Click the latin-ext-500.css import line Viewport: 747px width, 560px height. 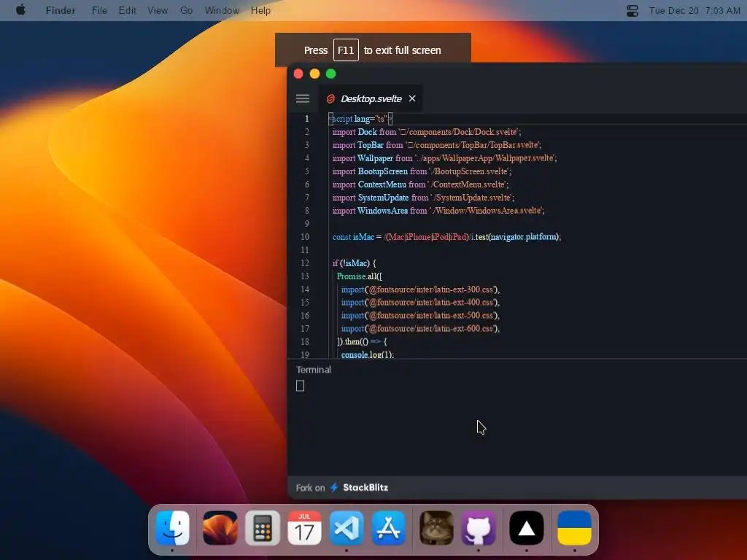click(x=420, y=315)
